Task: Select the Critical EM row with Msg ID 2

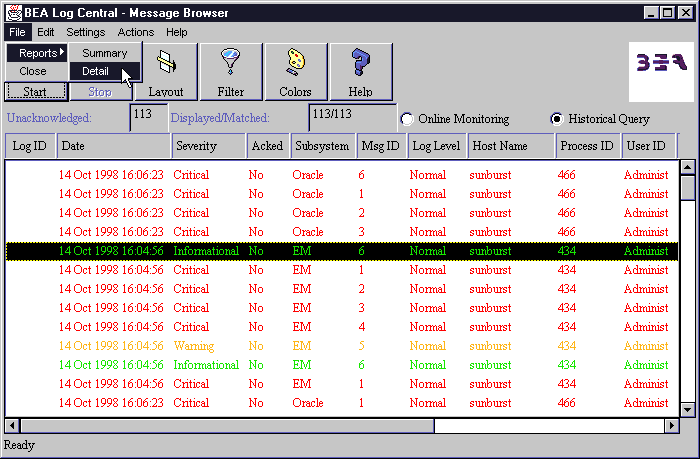Action: pos(342,289)
